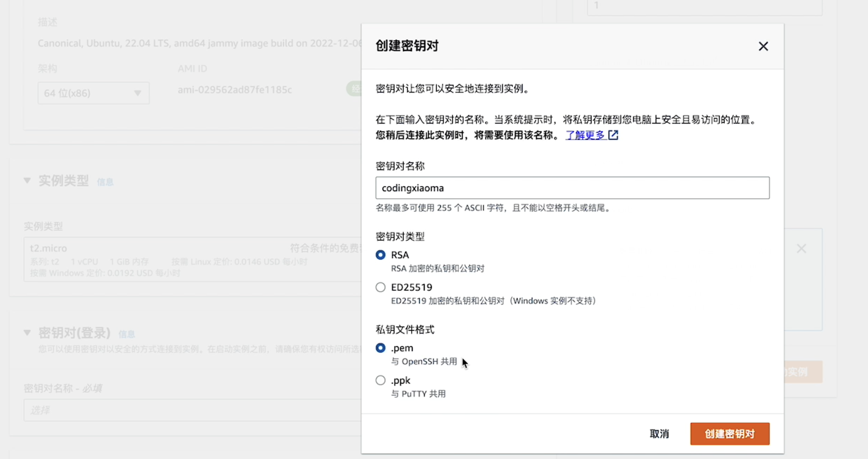Image resolution: width=868 pixels, height=459 pixels.
Task: Choose the .ppk PuTTY key format
Action: pos(380,380)
